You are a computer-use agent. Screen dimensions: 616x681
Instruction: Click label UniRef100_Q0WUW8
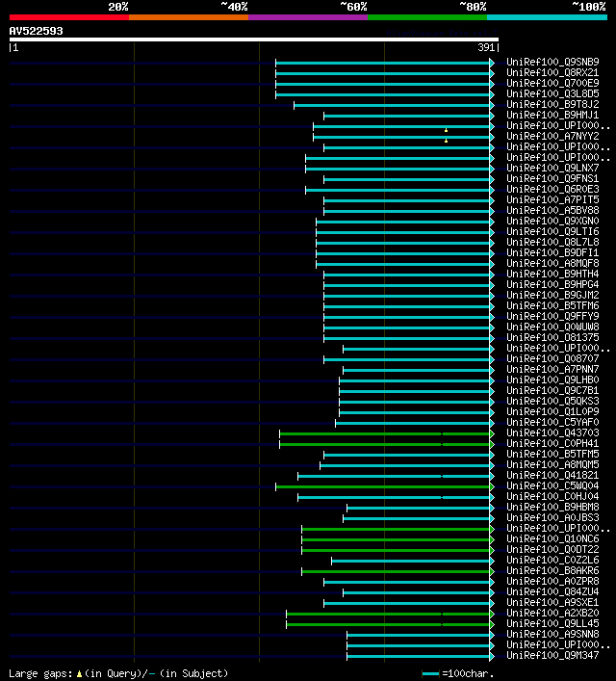[552, 327]
